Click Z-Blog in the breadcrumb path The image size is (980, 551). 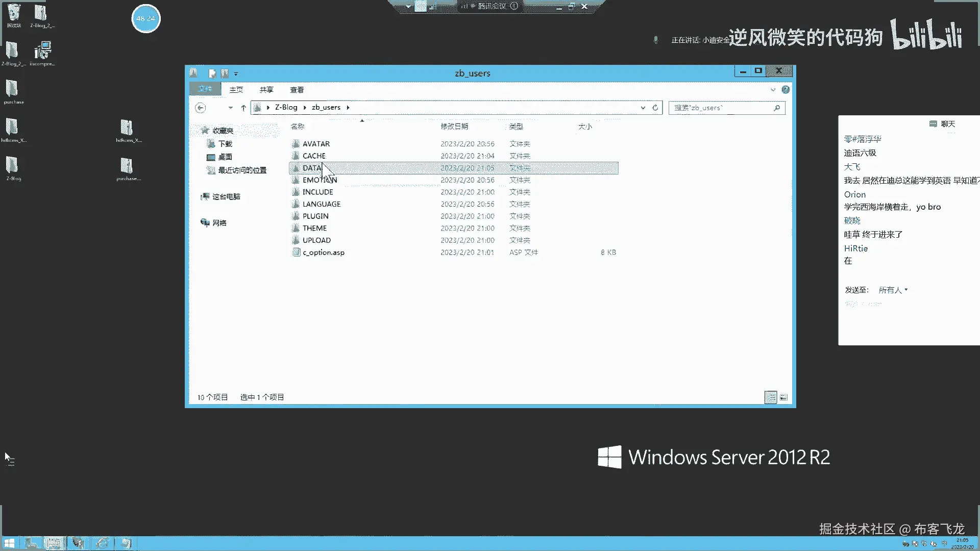pos(286,107)
